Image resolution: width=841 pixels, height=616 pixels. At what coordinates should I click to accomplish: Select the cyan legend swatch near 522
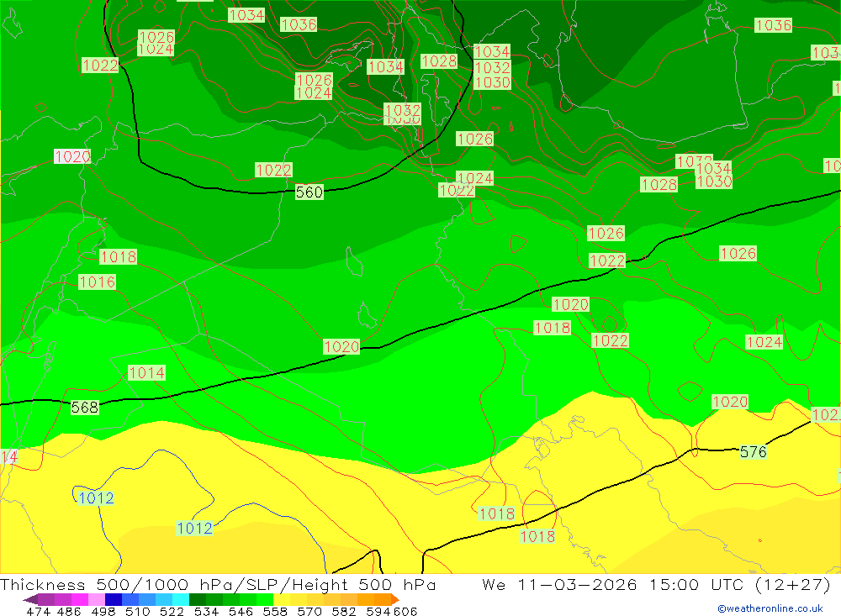point(181,599)
